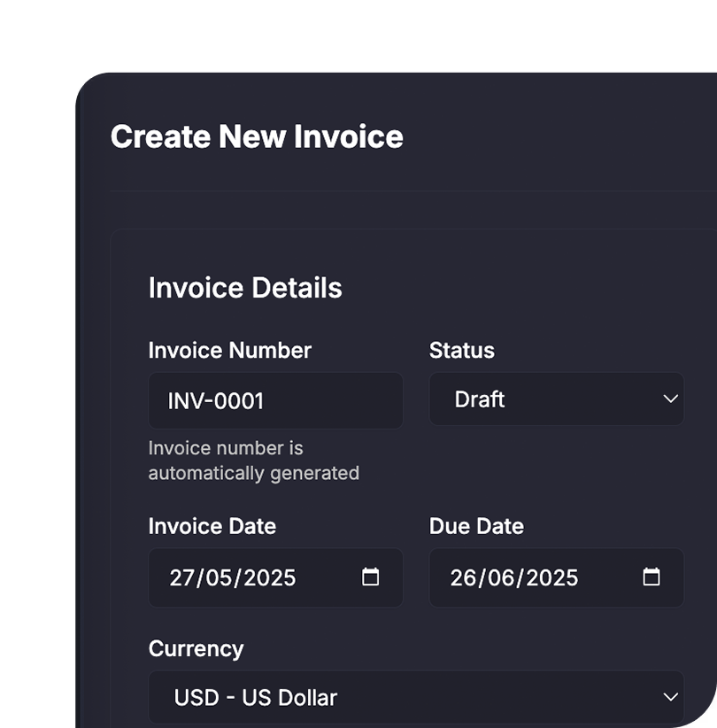Open the Currency dropdown USD - US Dollar

pyautogui.click(x=416, y=697)
